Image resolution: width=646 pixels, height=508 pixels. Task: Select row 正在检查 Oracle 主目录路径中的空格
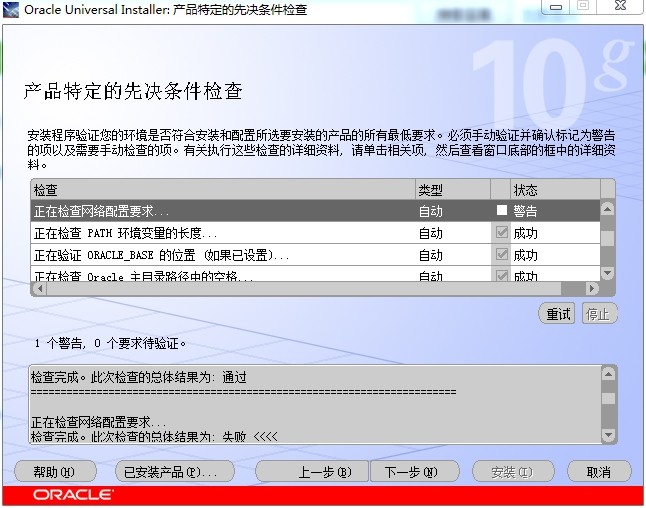[x=315, y=274]
